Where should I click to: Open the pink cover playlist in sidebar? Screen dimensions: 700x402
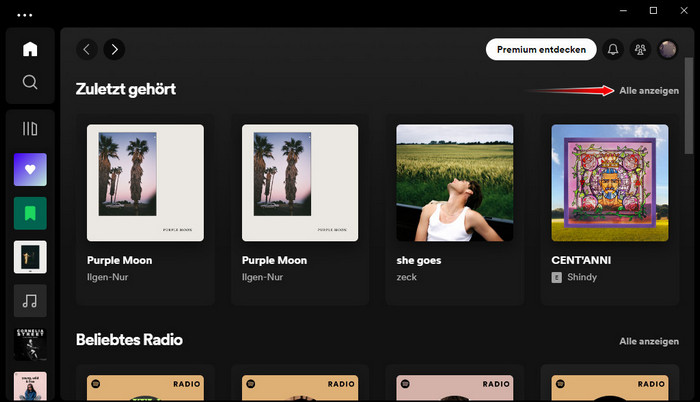click(30, 386)
